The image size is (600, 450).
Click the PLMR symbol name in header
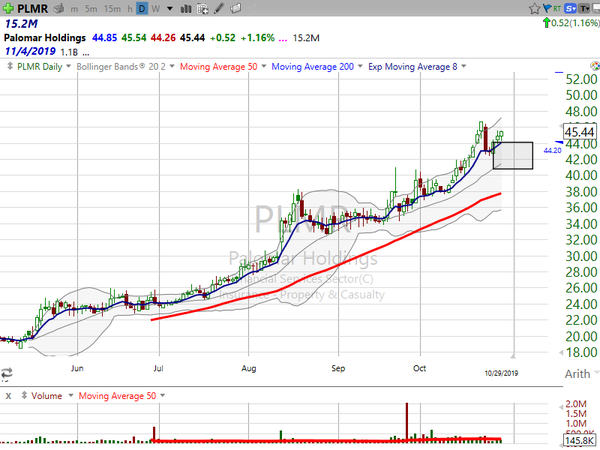pyautogui.click(x=32, y=8)
